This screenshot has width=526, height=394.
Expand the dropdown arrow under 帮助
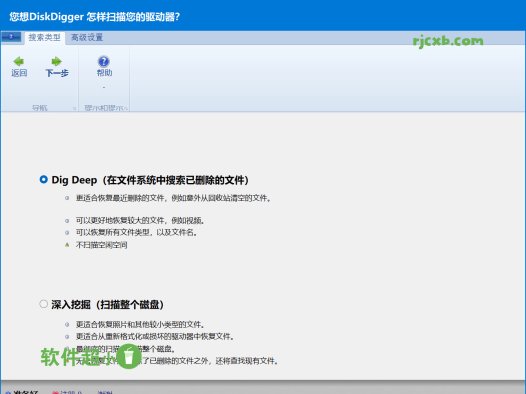pos(104,88)
